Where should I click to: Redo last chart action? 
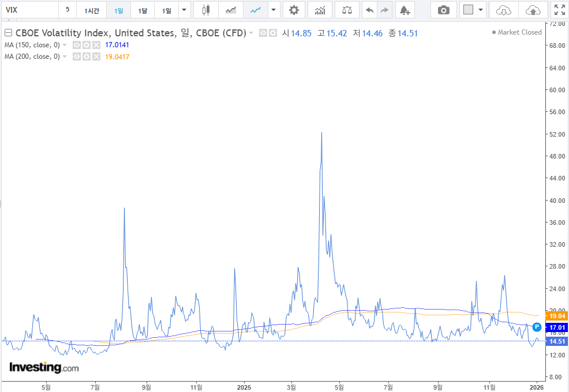(385, 10)
